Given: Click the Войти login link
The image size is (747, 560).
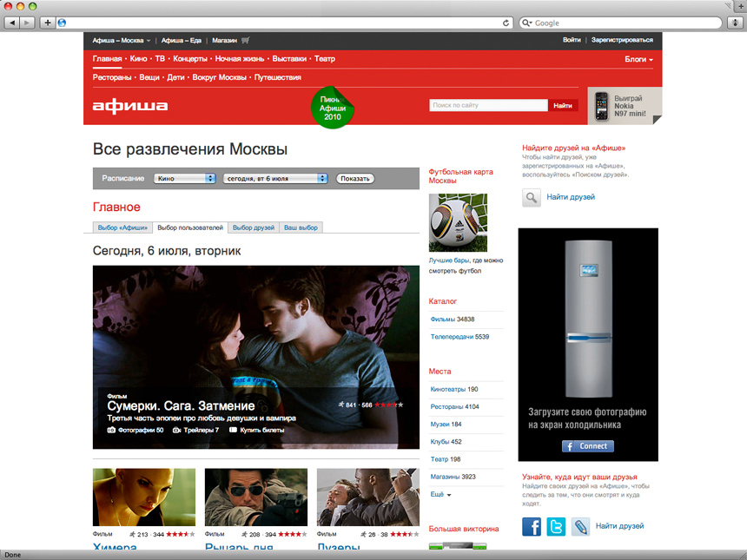Looking at the screenshot, I should 572,40.
